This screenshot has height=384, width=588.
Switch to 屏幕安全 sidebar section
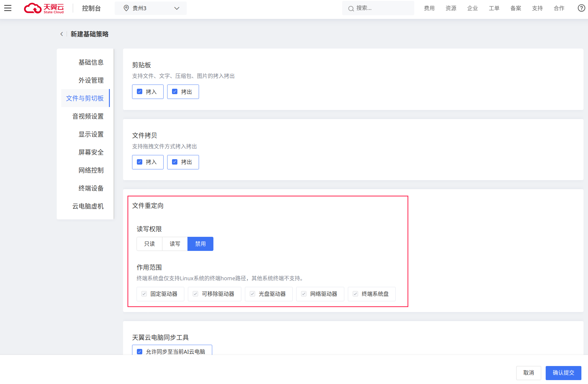tap(91, 152)
